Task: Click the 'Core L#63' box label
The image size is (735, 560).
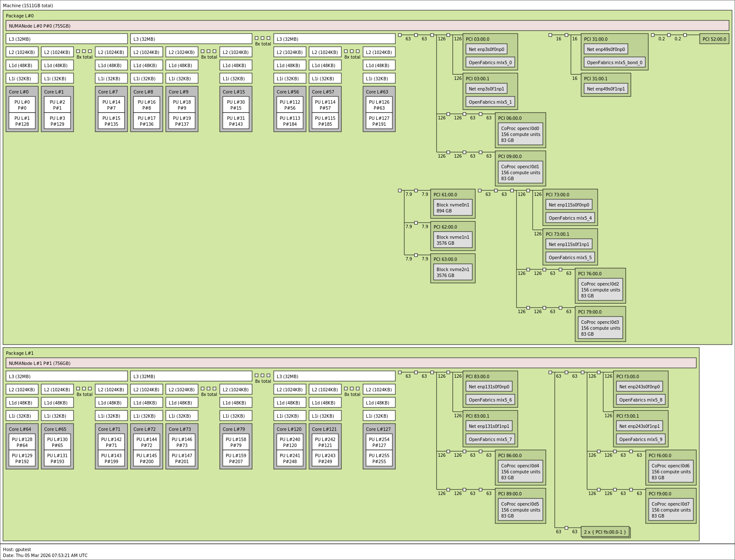Action: (377, 92)
